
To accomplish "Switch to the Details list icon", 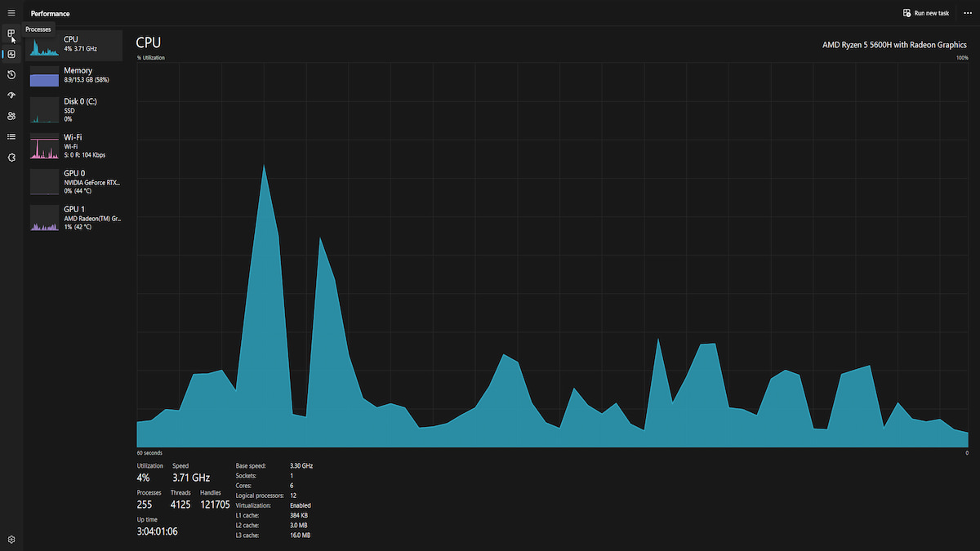I will tap(11, 136).
